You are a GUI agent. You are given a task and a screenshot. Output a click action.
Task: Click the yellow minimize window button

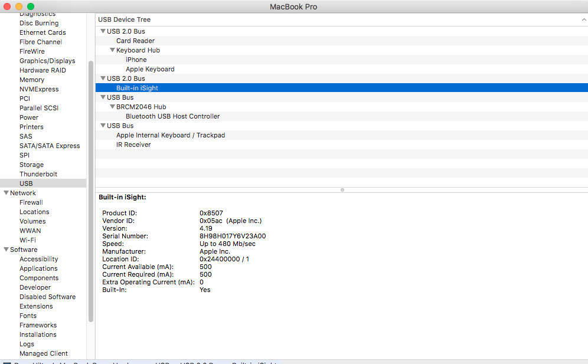tap(19, 6)
